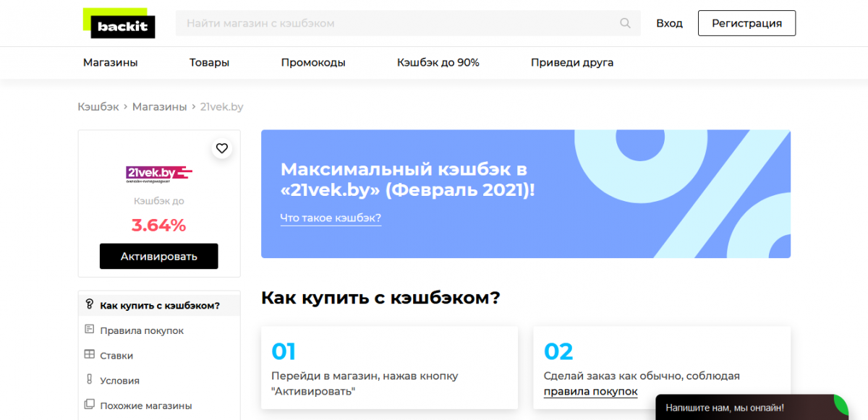Click the search magnifier icon
Viewport: 868px width, 420px height.
626,23
